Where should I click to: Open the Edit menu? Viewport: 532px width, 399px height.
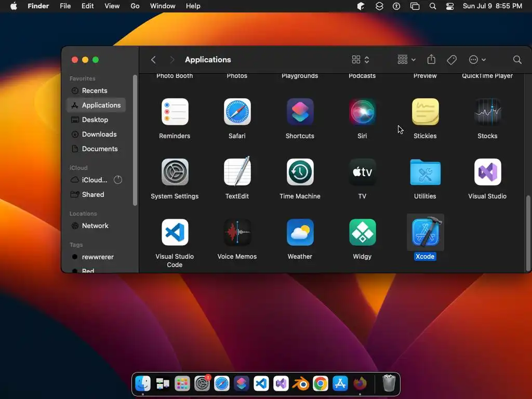[x=87, y=6]
